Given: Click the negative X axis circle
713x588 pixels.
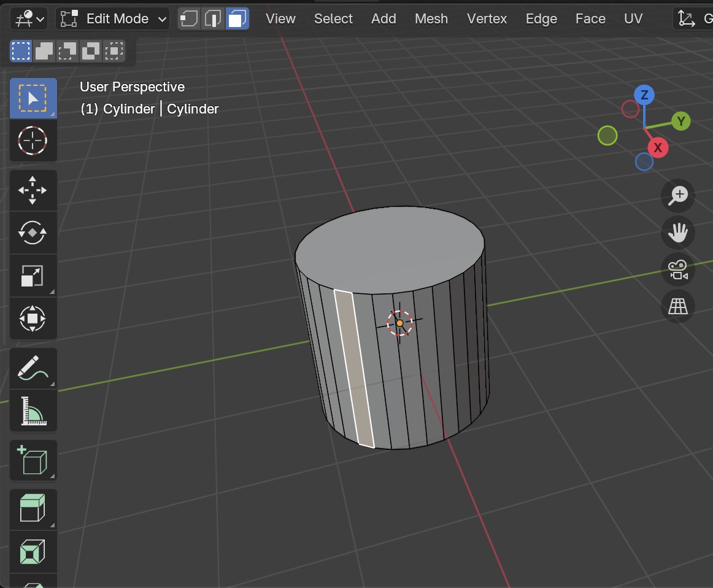Looking at the screenshot, I should (x=630, y=109).
